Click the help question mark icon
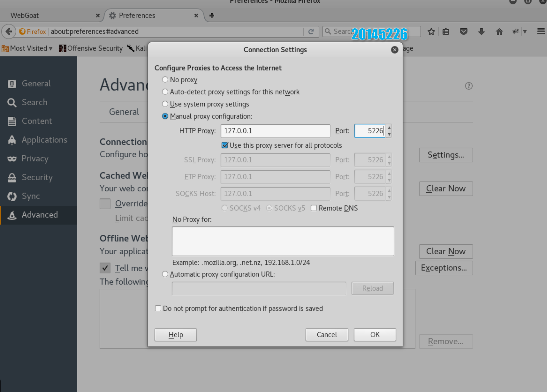This screenshot has height=392, width=547. click(x=469, y=86)
